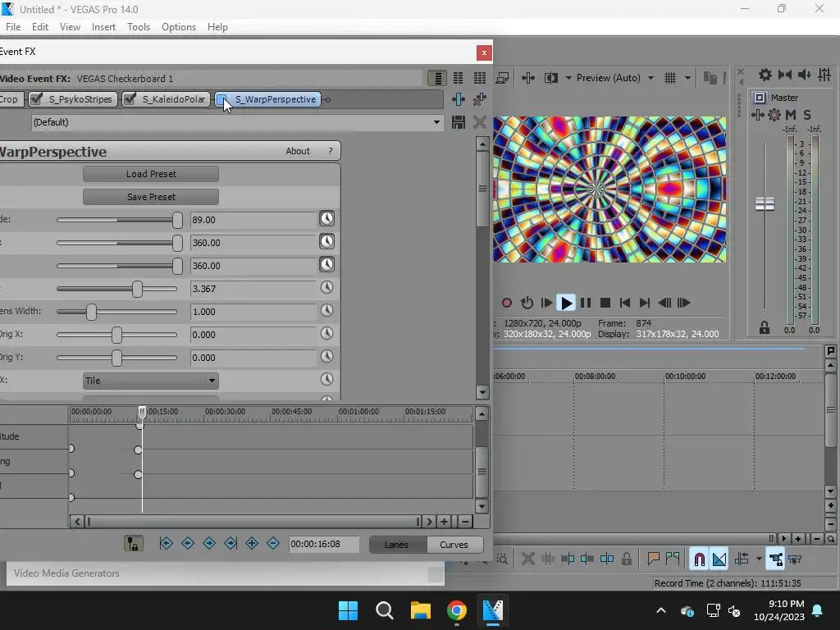
Task: Save the preset with the floppy disk icon
Action: pyautogui.click(x=458, y=122)
